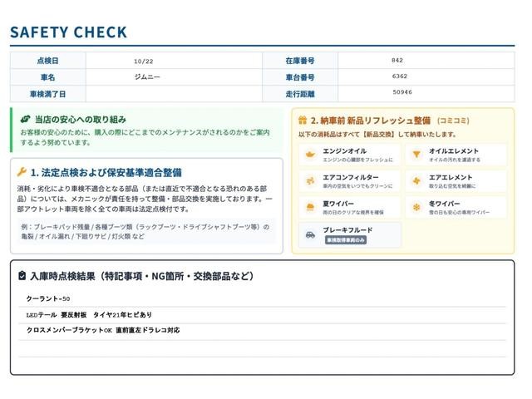This screenshot has height=399, width=532.
Task: Click the oil can icon for エンジンオイル
Action: (310, 155)
